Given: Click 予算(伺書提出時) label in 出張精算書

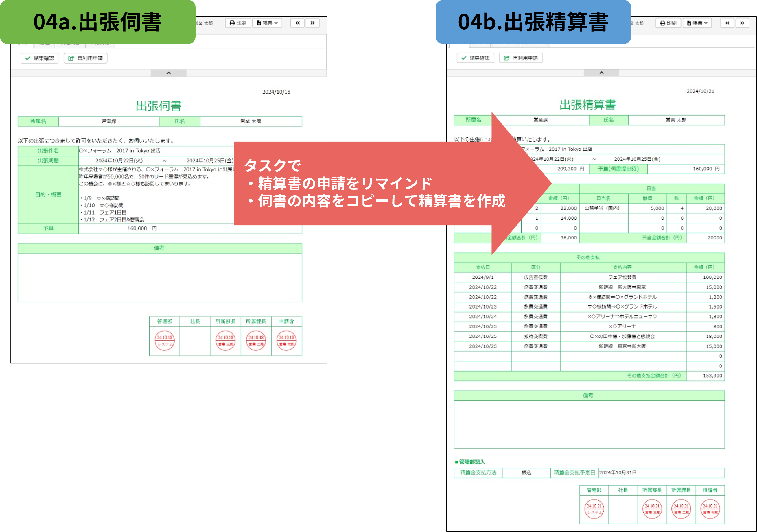Looking at the screenshot, I should (x=618, y=169).
